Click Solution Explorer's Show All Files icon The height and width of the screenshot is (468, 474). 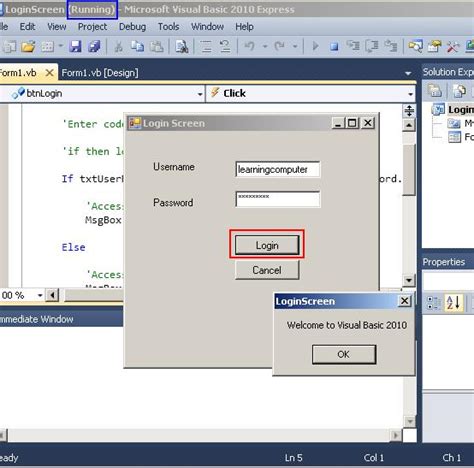(x=460, y=91)
